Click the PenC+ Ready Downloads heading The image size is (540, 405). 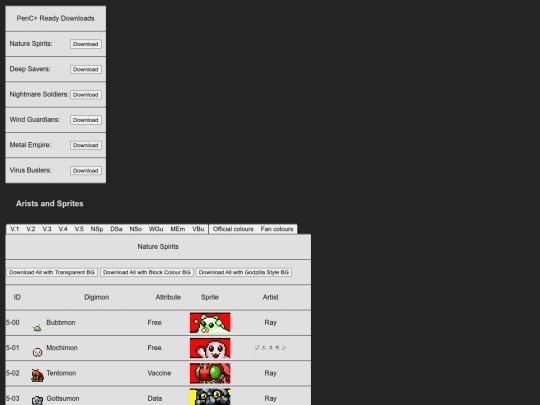tap(55, 19)
